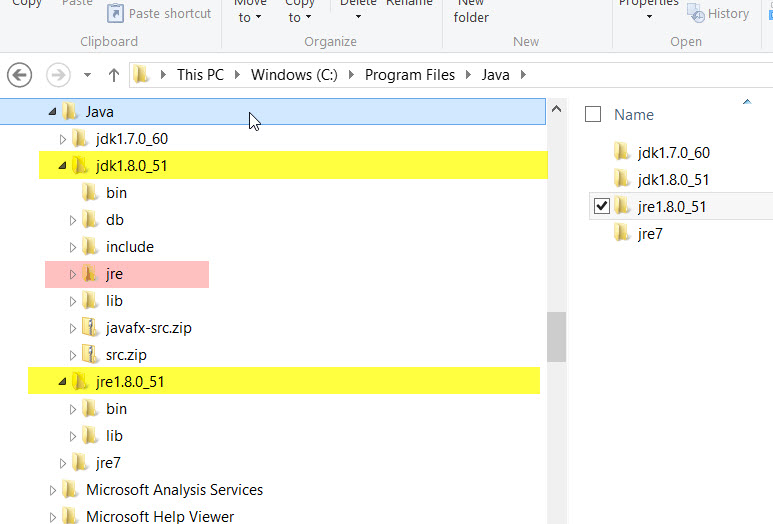Expand lib folder under jre1.8.0_51
The height and width of the screenshot is (524, 773).
pyautogui.click(x=73, y=436)
